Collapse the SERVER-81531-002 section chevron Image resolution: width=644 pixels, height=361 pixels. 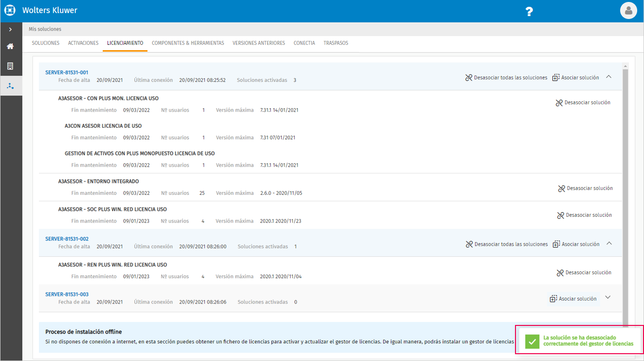608,244
